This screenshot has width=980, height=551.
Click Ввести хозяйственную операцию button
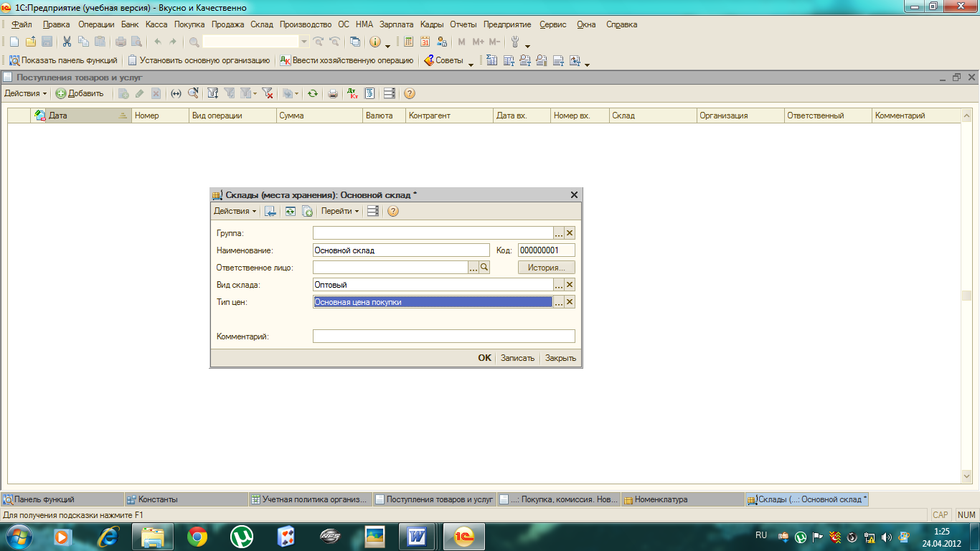pos(347,61)
